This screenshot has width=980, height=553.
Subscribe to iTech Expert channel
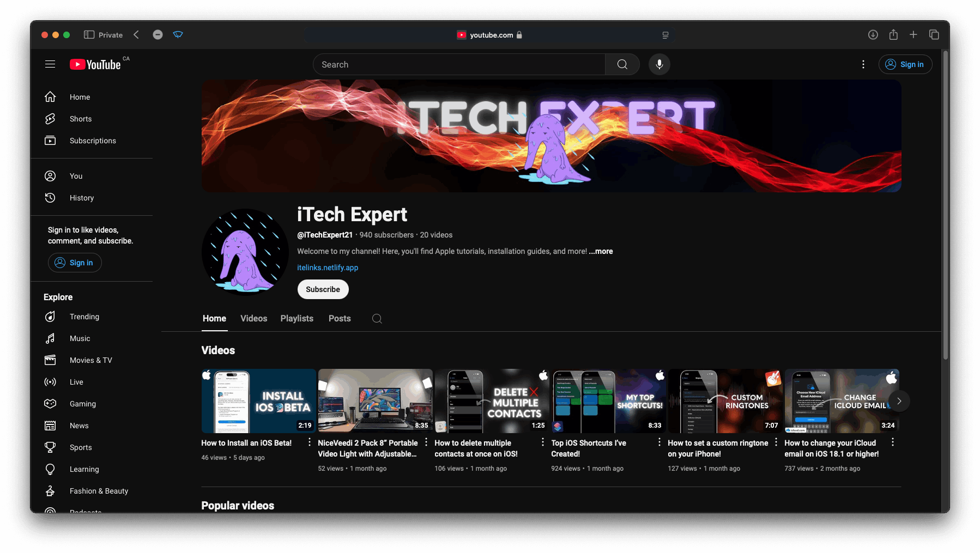click(x=323, y=289)
